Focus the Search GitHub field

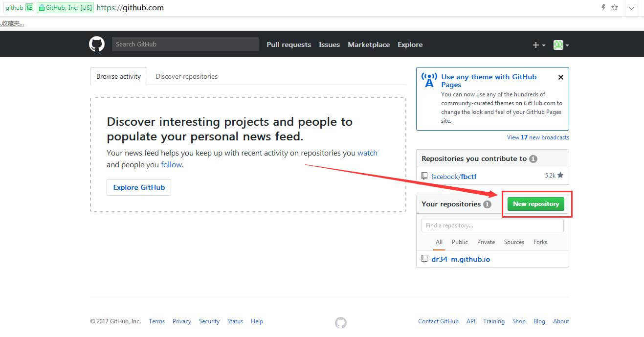click(185, 44)
